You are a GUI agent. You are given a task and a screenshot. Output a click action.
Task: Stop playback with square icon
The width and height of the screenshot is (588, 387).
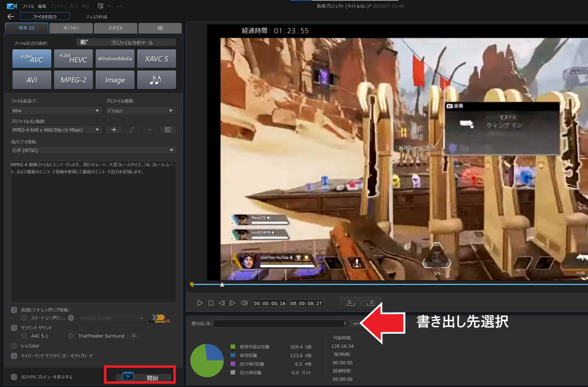(x=211, y=303)
